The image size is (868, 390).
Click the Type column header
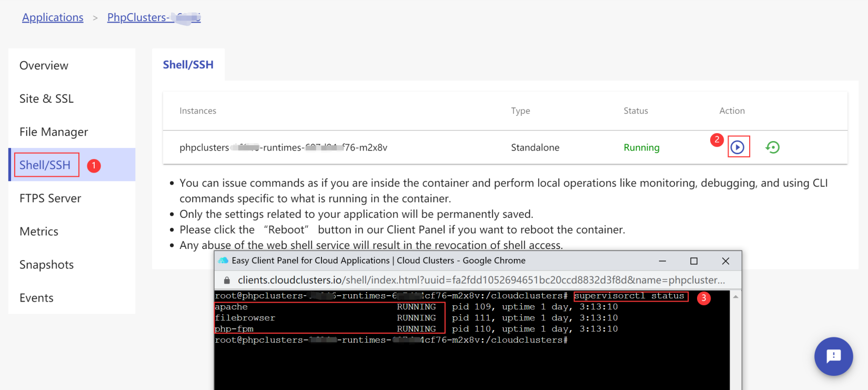click(x=520, y=111)
